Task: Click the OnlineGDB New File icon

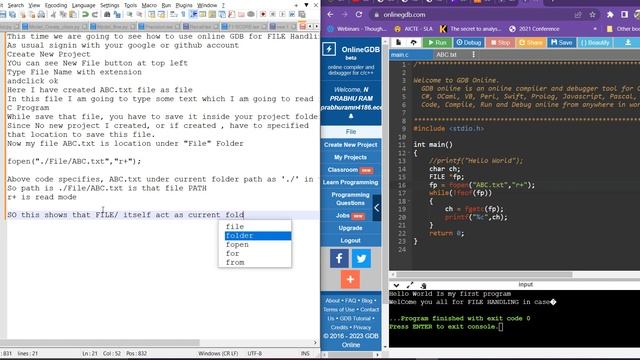Action: [398, 42]
